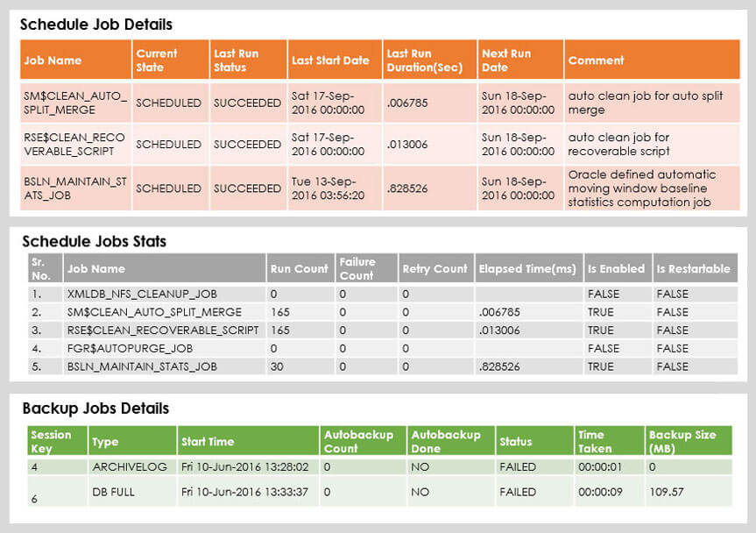Click start time 'Fri 10-Jun-2016 13:28:02'
The width and height of the screenshot is (756, 533).
tap(245, 467)
